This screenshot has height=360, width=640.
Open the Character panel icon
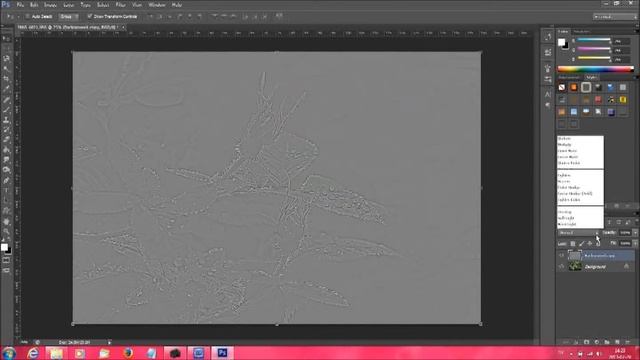pyautogui.click(x=548, y=94)
